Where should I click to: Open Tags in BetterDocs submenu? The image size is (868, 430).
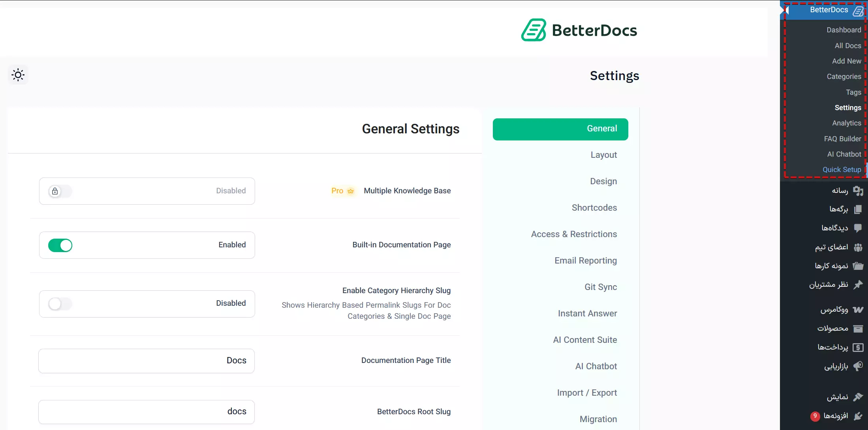pyautogui.click(x=853, y=92)
